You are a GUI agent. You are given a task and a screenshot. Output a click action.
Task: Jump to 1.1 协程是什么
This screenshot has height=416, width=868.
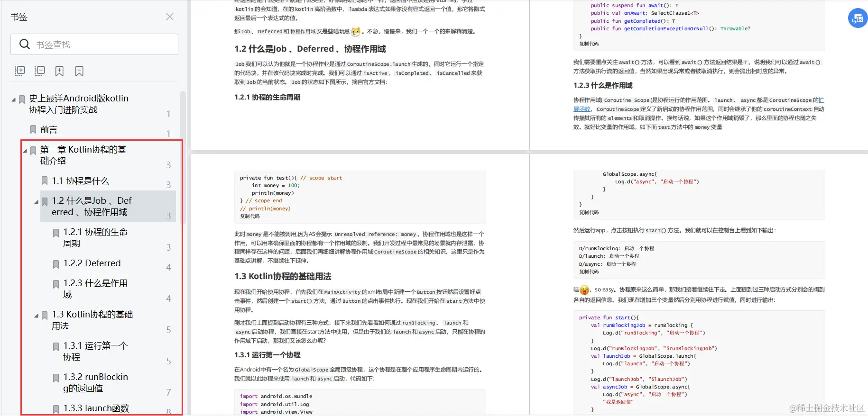coord(81,181)
